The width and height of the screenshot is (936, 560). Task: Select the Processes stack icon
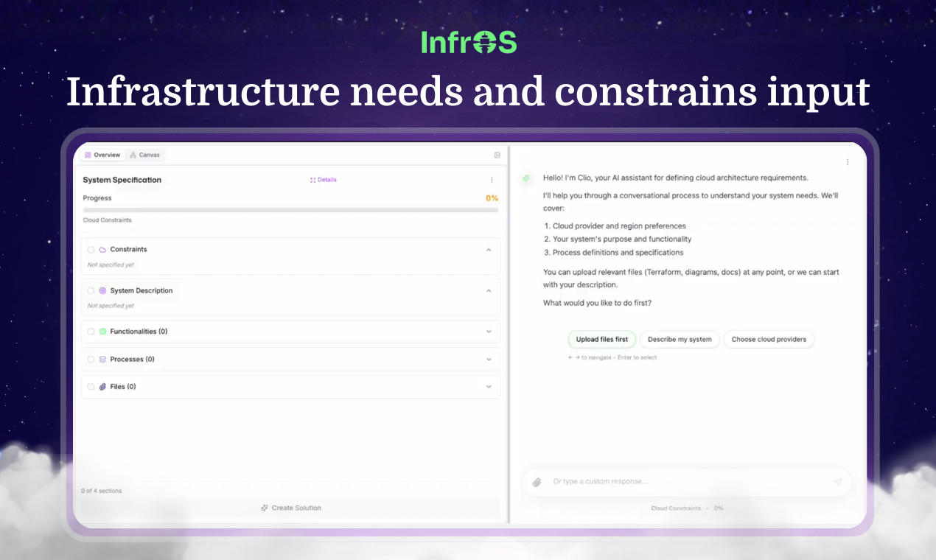click(102, 359)
